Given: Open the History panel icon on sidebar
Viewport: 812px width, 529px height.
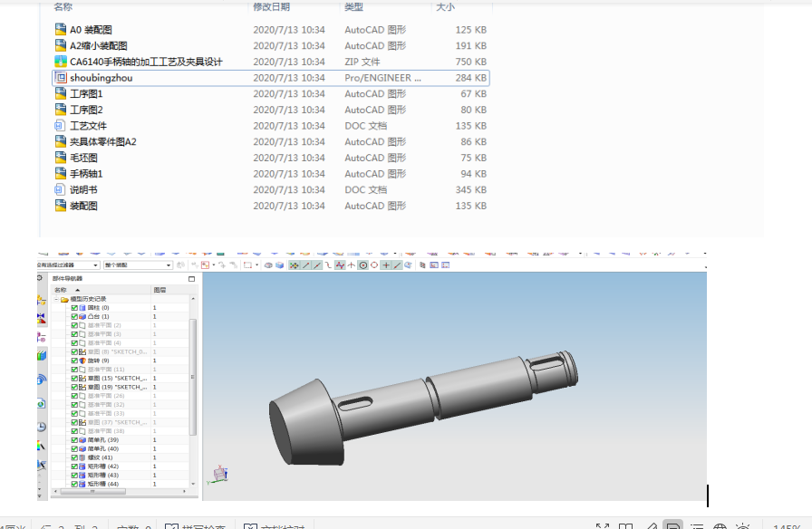Looking at the screenshot, I should (43, 427).
